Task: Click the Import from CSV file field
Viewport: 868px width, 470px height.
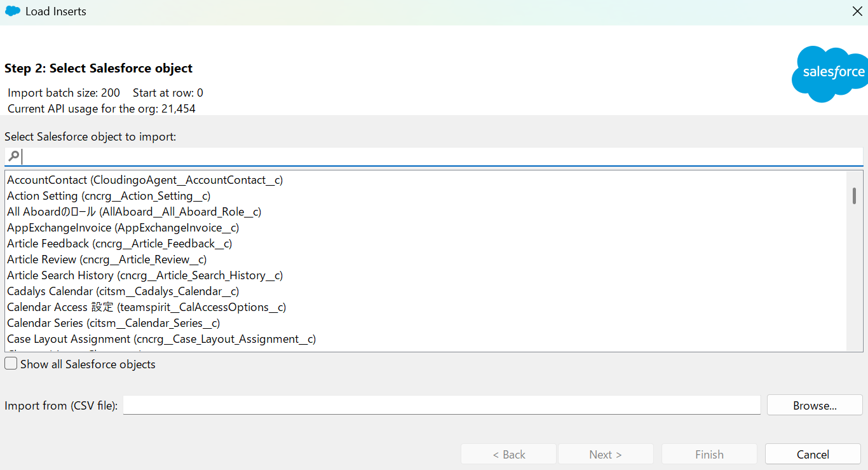Action: (x=442, y=404)
